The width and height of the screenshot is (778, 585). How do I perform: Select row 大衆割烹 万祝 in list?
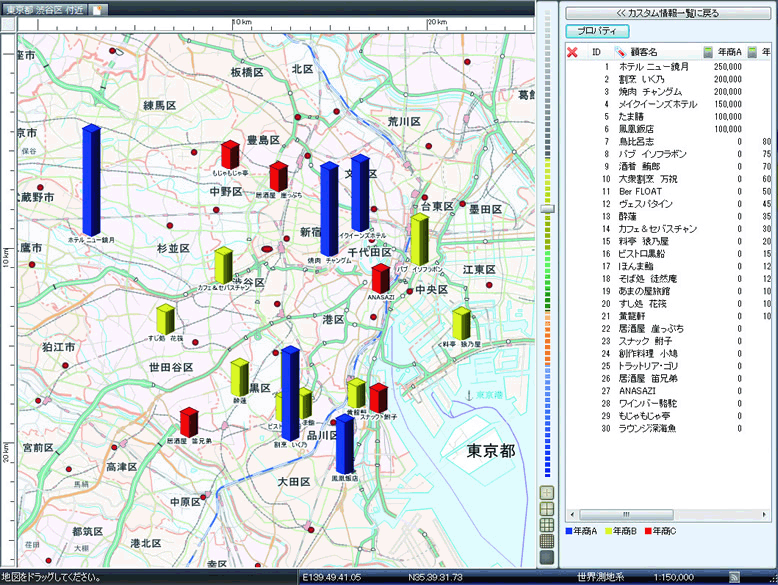pyautogui.click(x=668, y=179)
